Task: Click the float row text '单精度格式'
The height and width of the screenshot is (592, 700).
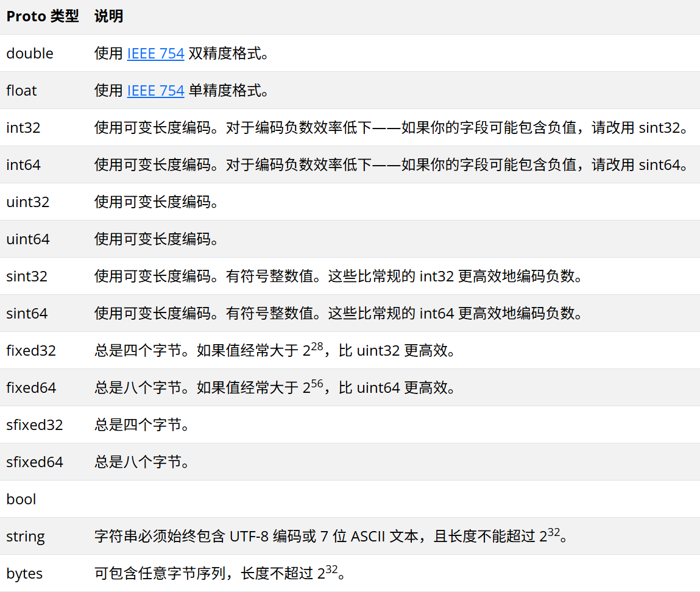Action: 225,91
